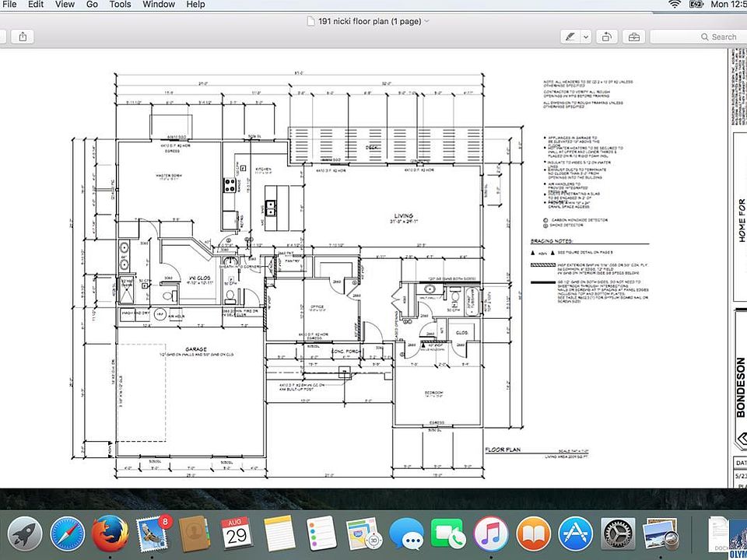Show the Markup toolbox
The height and width of the screenshot is (560, 747).
click(x=634, y=37)
